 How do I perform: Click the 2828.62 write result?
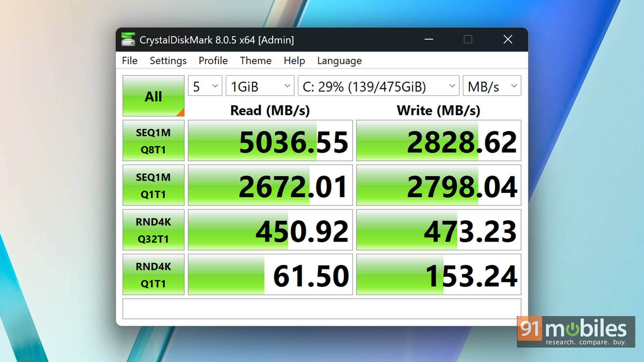(439, 141)
